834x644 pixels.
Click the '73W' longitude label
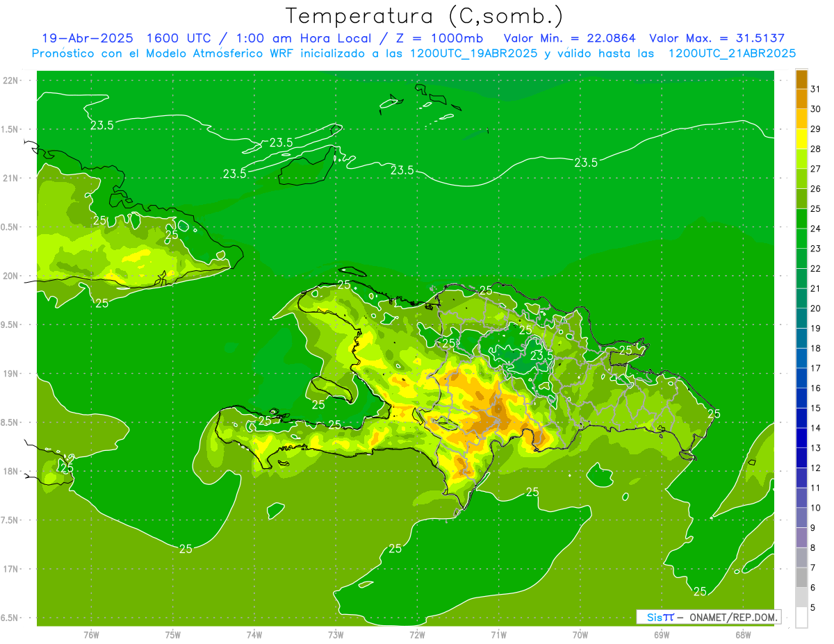coord(336,636)
